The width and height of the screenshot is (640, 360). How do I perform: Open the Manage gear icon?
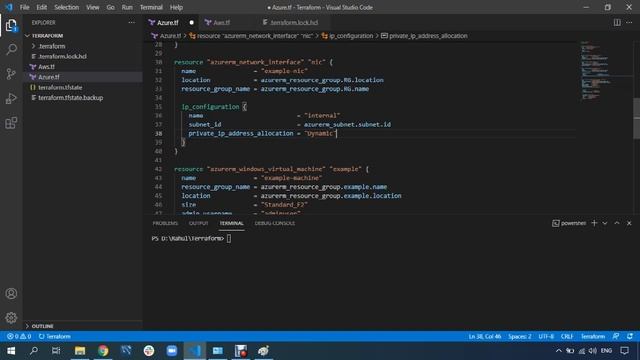pyautogui.click(x=11, y=317)
